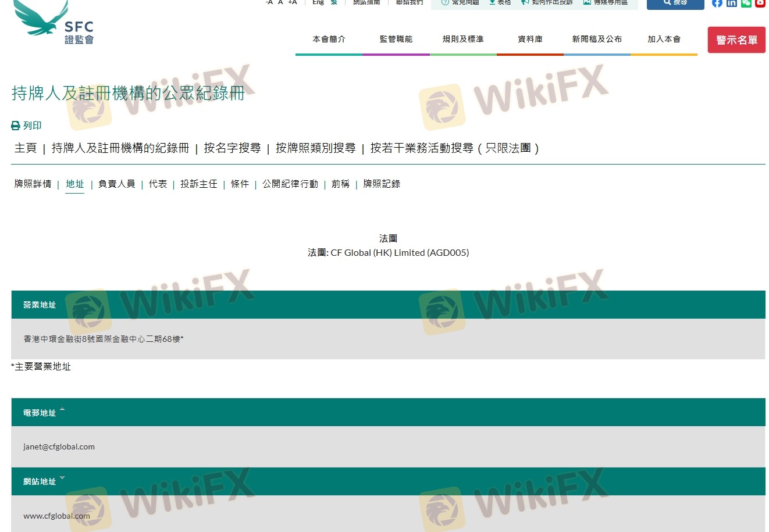Switch to the 條件 tab

pyautogui.click(x=240, y=184)
